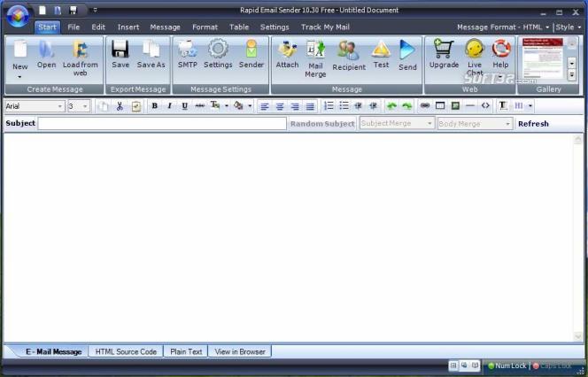The image size is (588, 377).
Task: Click the Save As icon
Action: pyautogui.click(x=151, y=50)
